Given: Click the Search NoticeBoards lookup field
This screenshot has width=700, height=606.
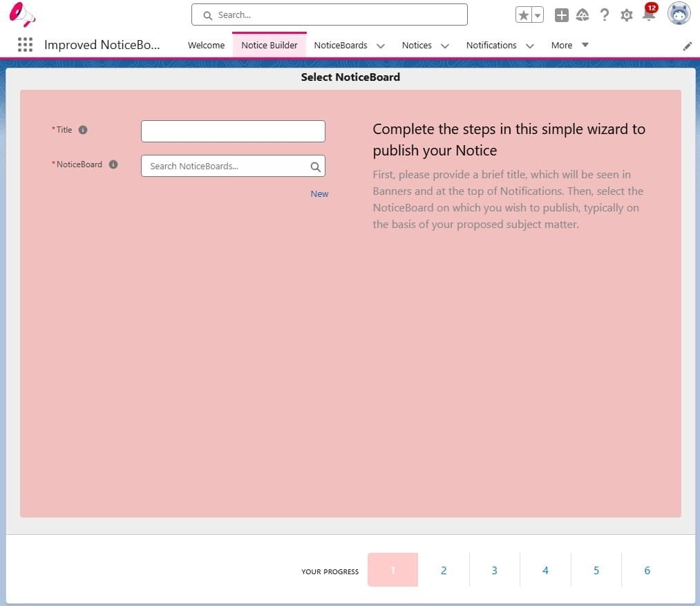Looking at the screenshot, I should pyautogui.click(x=233, y=166).
